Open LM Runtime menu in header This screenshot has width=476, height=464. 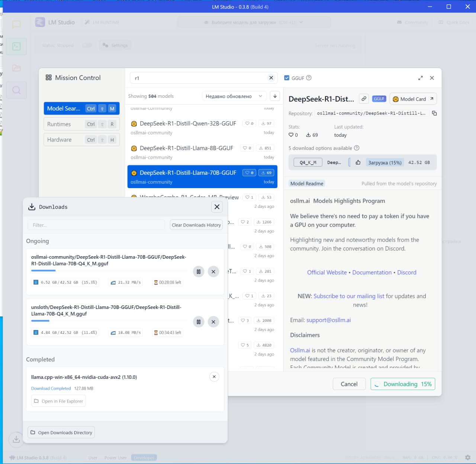click(x=102, y=22)
